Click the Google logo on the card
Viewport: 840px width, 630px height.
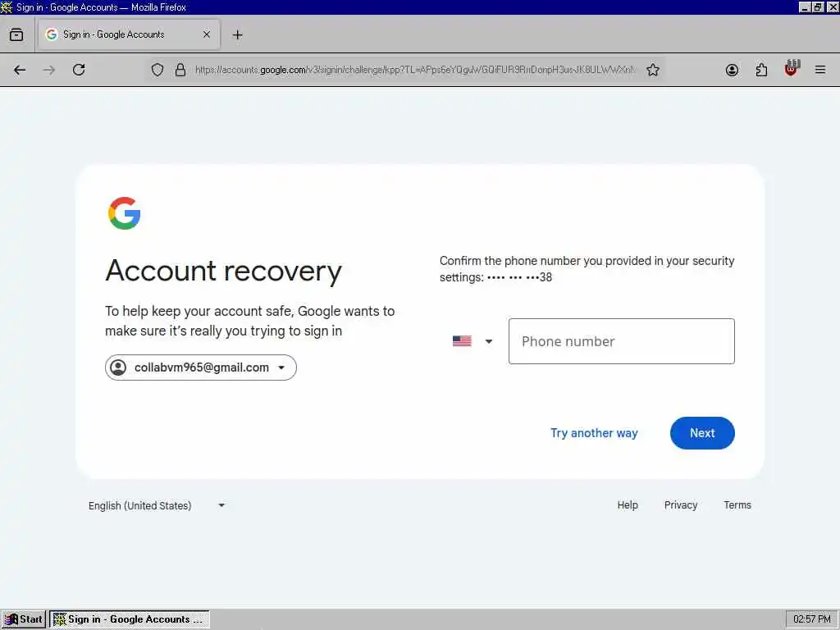click(x=125, y=213)
